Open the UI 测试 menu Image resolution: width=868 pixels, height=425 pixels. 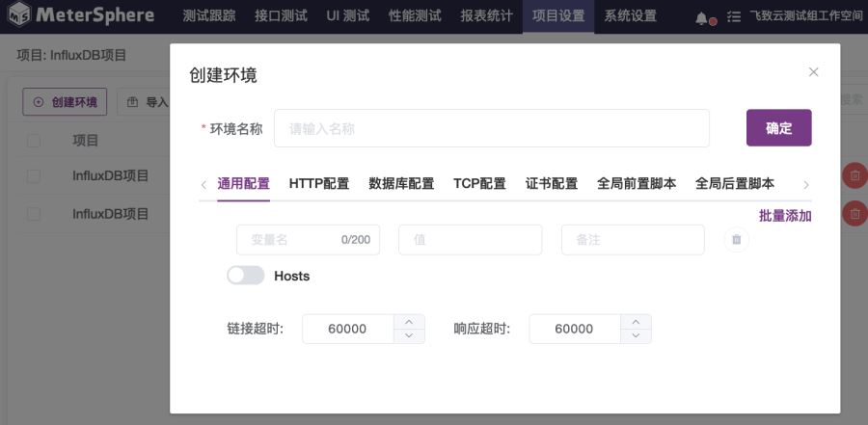(x=348, y=16)
